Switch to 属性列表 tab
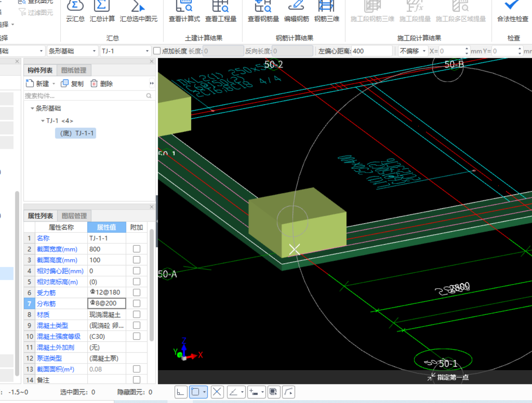The image size is (532, 403). pos(40,216)
